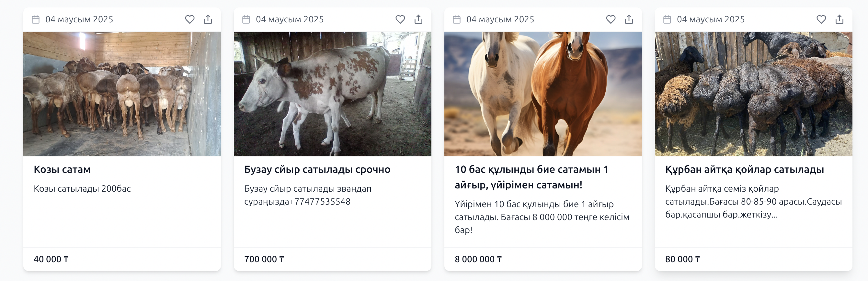Open the photo of brown sheep in pen
The image size is (868, 281).
[x=122, y=94]
